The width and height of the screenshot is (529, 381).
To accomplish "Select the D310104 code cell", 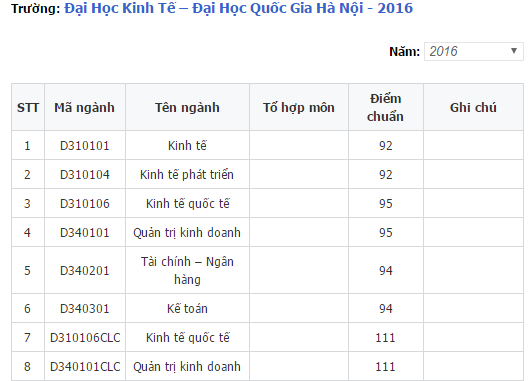I will pos(85,174).
